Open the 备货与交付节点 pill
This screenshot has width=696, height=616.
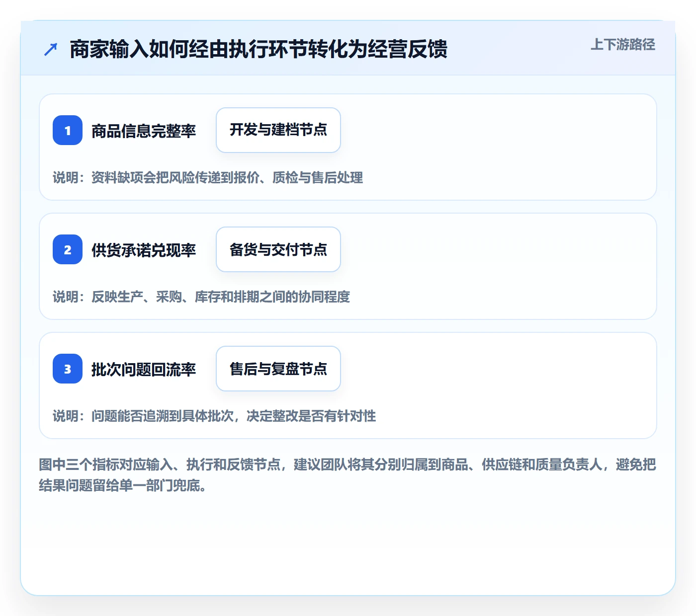pos(278,249)
